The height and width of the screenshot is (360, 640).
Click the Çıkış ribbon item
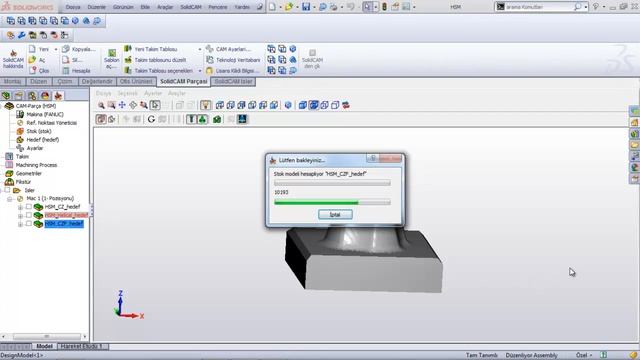(x=39, y=71)
